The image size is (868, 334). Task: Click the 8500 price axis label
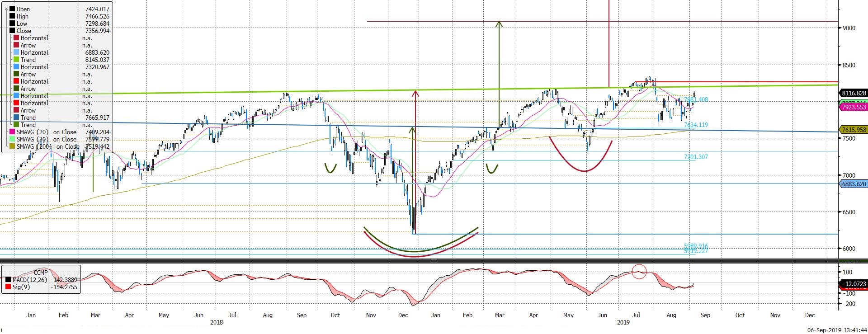click(x=849, y=65)
